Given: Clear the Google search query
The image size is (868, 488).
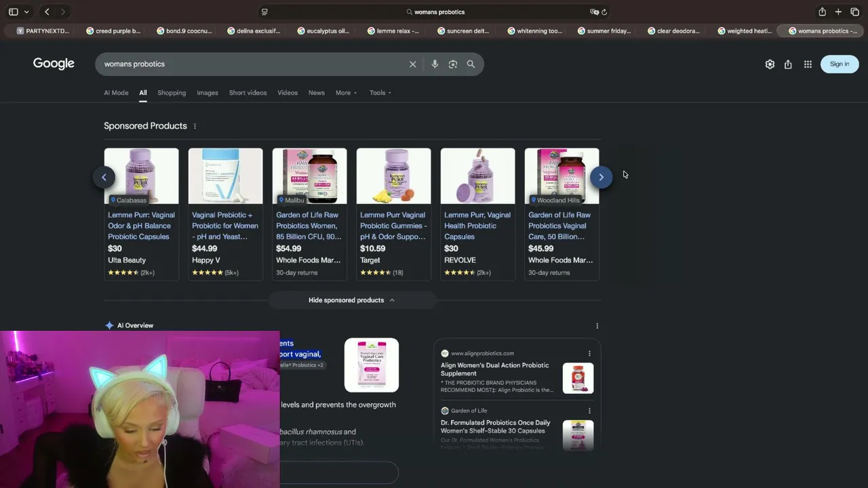Looking at the screenshot, I should click(x=412, y=64).
